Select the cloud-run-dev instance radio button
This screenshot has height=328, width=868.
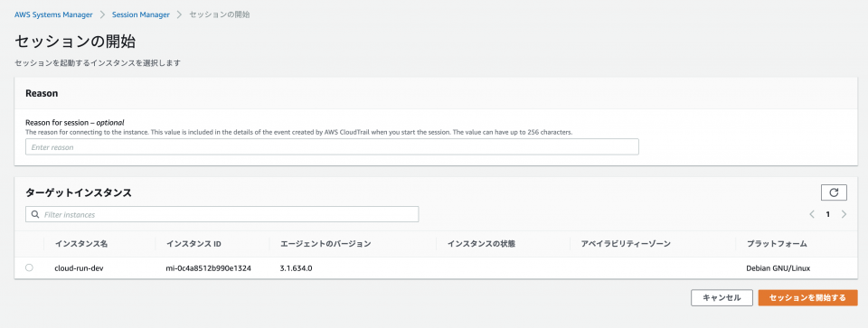(29, 267)
